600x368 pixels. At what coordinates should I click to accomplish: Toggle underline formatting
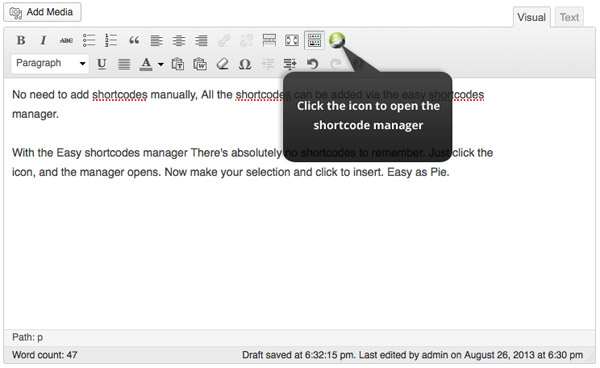[x=101, y=64]
